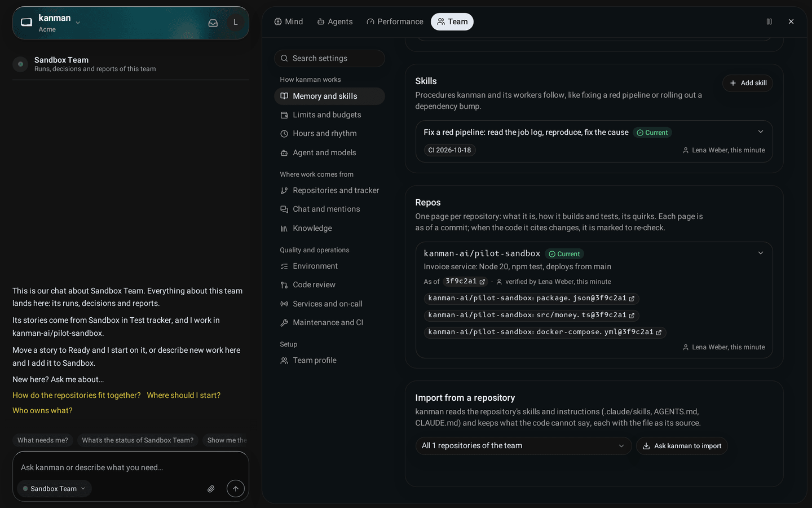Viewport: 812px width, 508px height.
Task: Open external link beside commit 3f9c2a1
Action: click(x=482, y=282)
